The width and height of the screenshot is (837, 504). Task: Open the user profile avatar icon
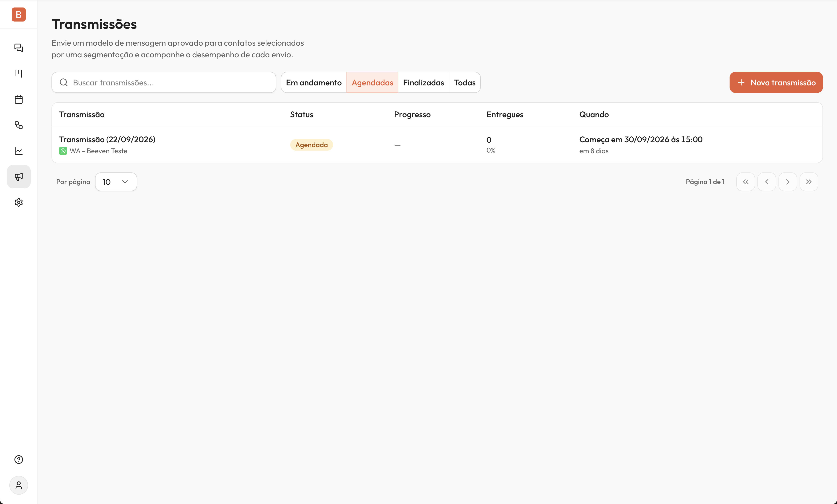point(19,485)
